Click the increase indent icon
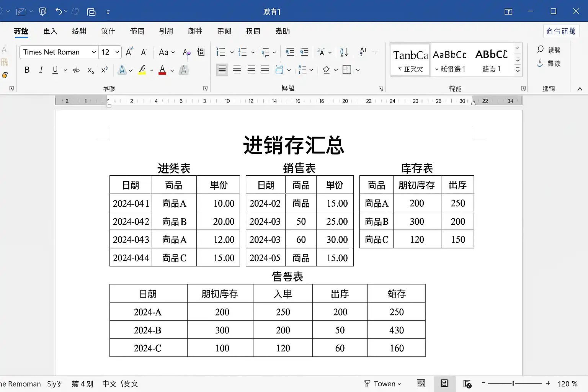The image size is (588, 392). pyautogui.click(x=305, y=52)
